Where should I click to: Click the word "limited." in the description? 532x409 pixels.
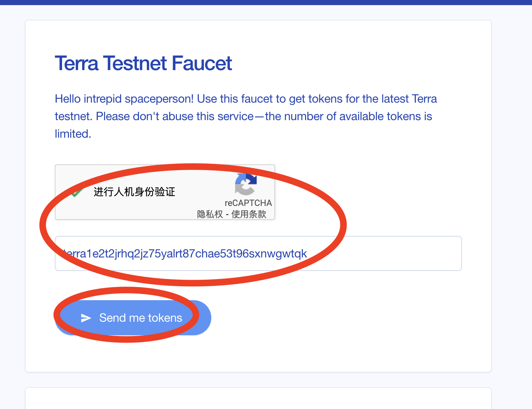[73, 134]
